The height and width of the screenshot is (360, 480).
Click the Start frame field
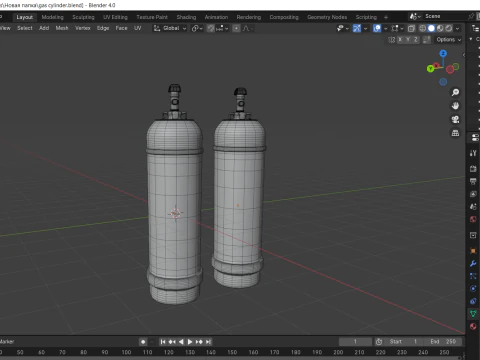(x=403, y=342)
